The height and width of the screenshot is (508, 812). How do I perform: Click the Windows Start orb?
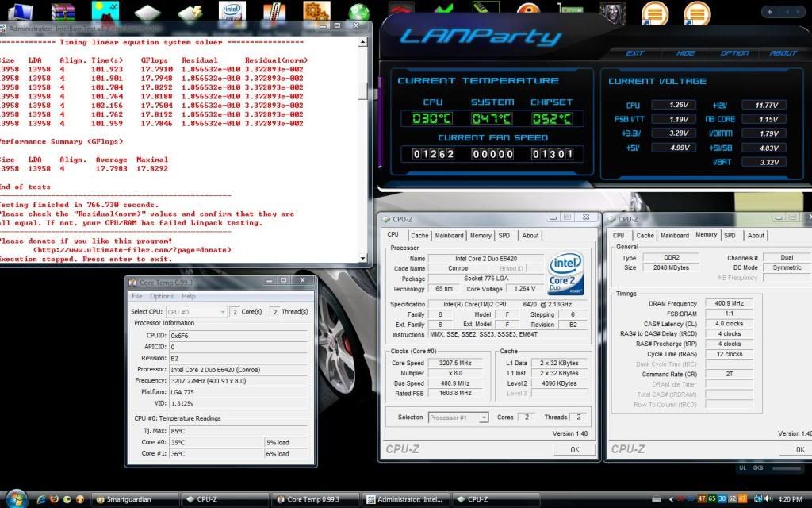point(17,498)
